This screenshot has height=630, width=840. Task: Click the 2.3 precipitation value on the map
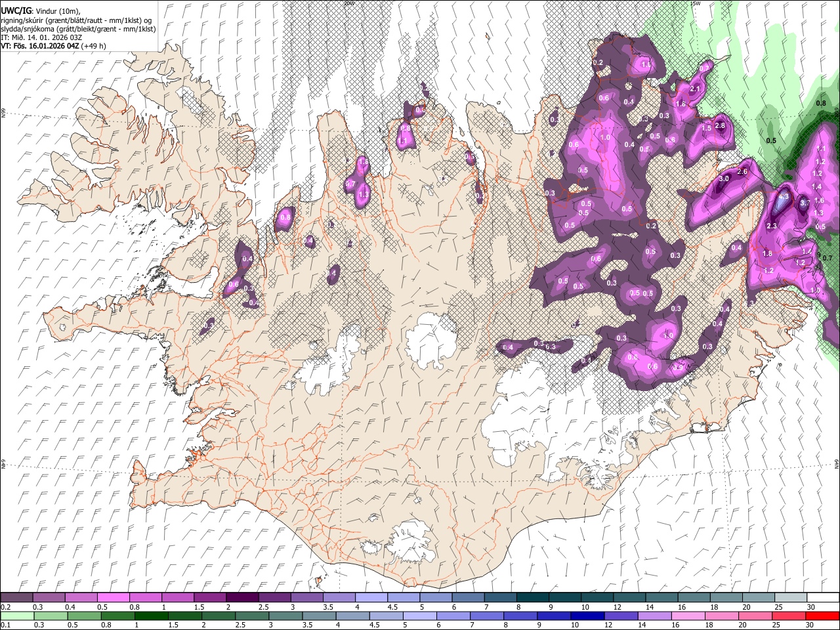coord(772,226)
